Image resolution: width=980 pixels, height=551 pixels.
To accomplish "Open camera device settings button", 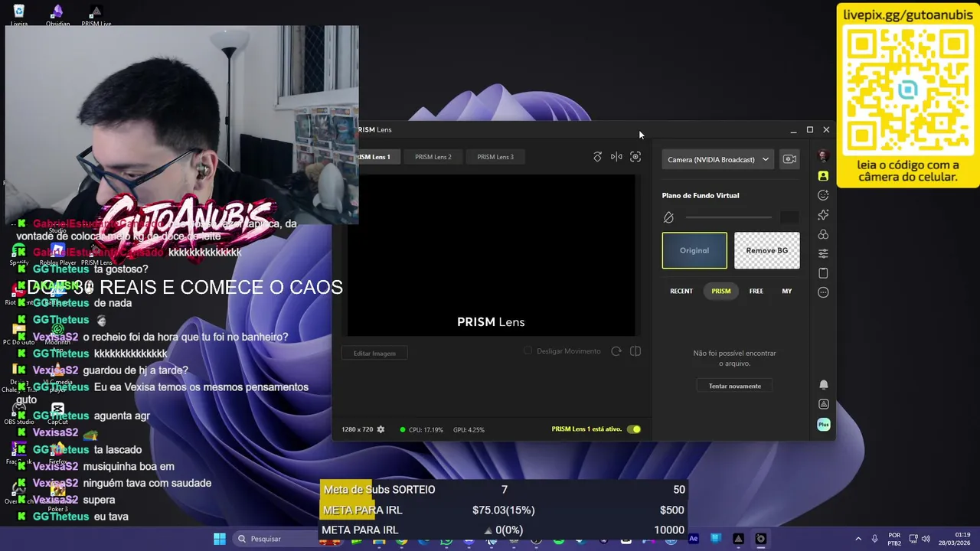I will (789, 159).
